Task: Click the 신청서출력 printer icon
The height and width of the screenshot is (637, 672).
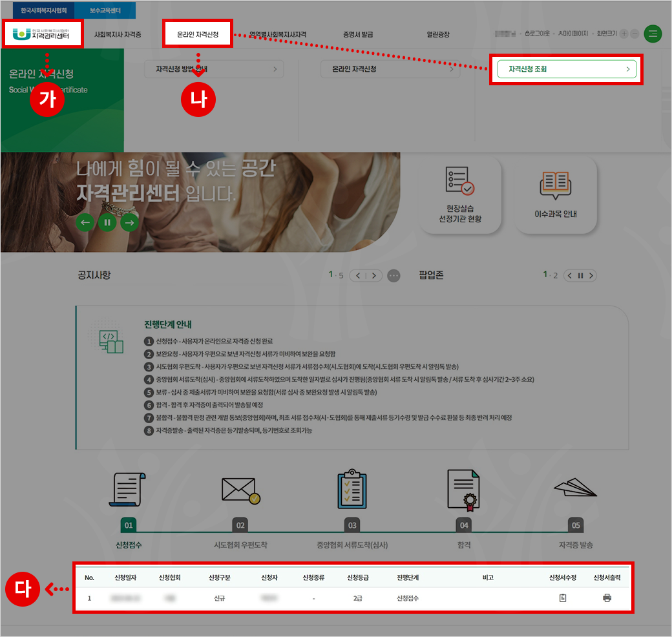Action: (x=607, y=598)
